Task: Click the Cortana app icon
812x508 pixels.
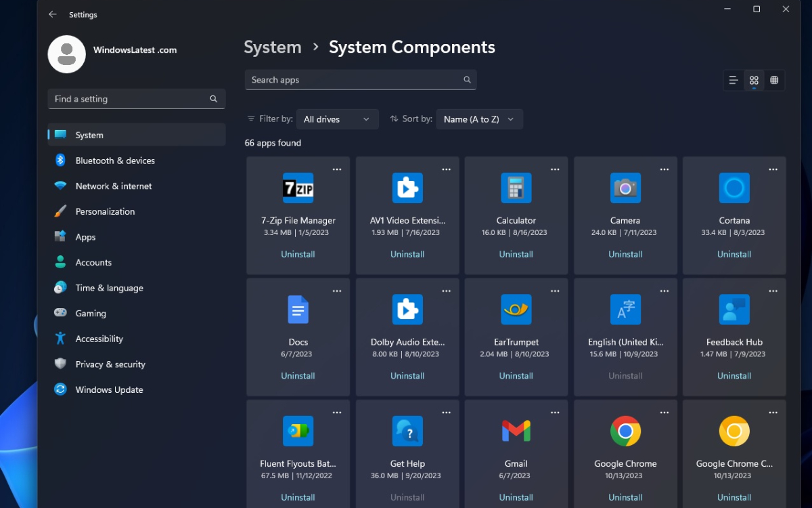Action: click(734, 188)
